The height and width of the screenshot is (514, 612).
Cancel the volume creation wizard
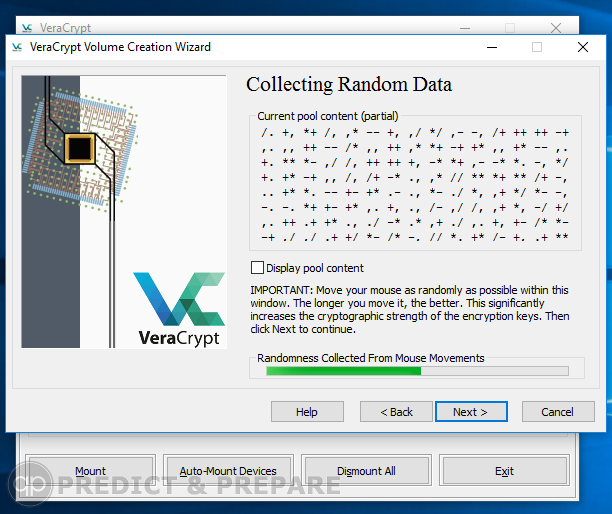pos(558,412)
